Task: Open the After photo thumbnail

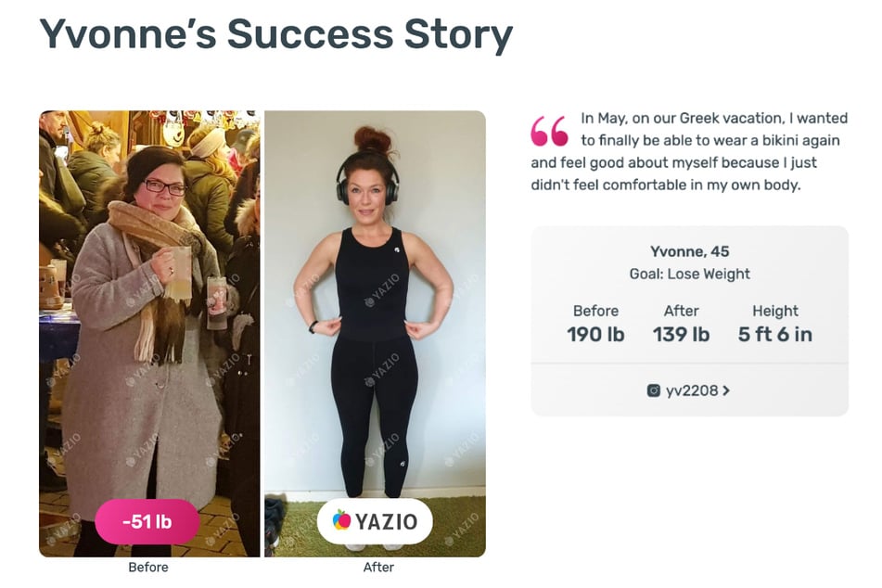Action: (x=376, y=334)
